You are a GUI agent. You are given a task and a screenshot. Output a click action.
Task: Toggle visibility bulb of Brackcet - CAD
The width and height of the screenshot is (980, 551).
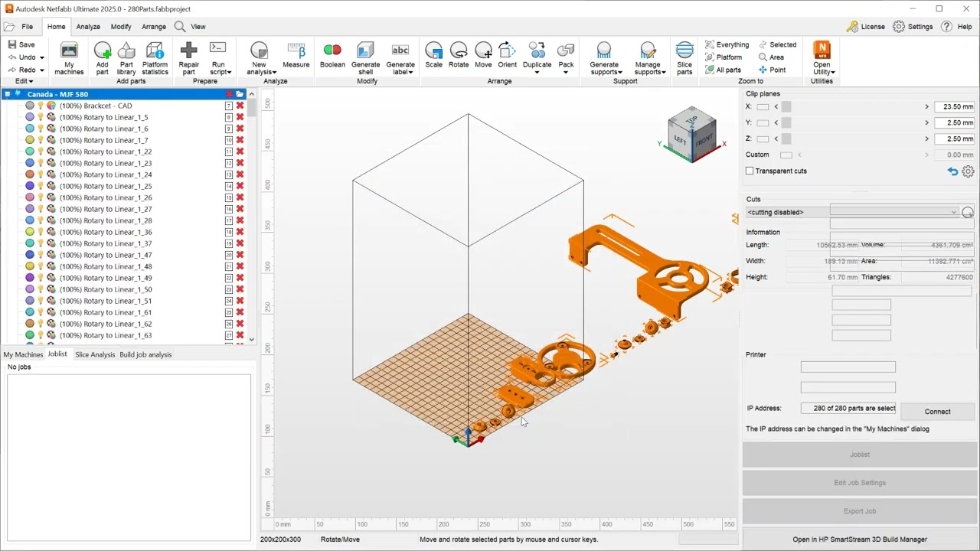click(41, 106)
